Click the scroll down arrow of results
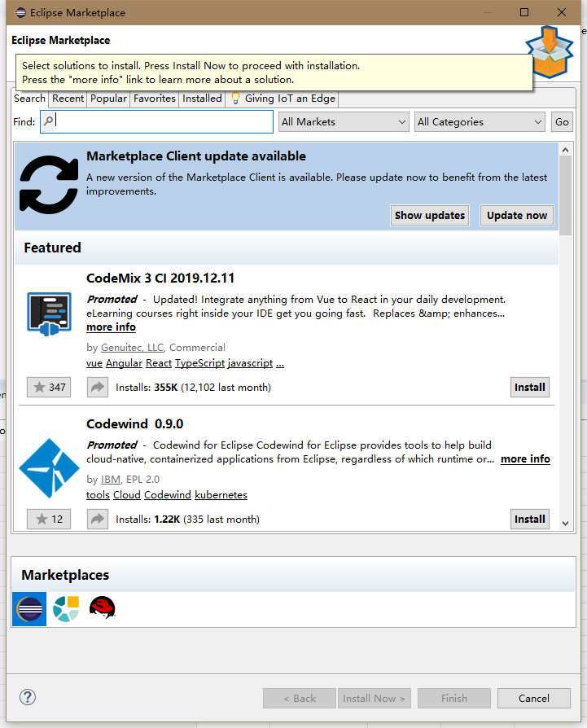Image resolution: width=587 pixels, height=728 pixels. [x=565, y=524]
